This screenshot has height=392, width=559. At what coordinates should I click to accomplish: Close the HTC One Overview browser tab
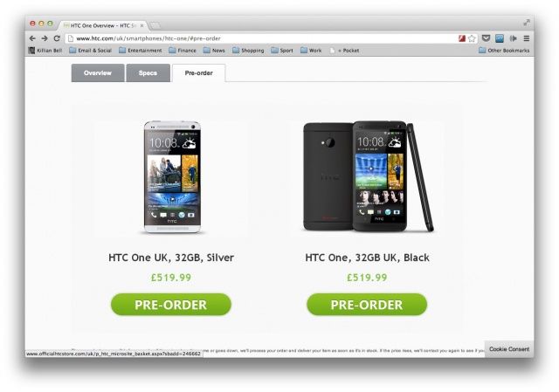(x=141, y=25)
